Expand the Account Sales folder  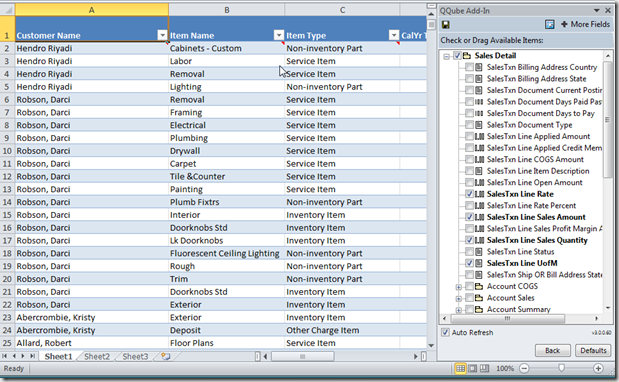[x=458, y=299]
